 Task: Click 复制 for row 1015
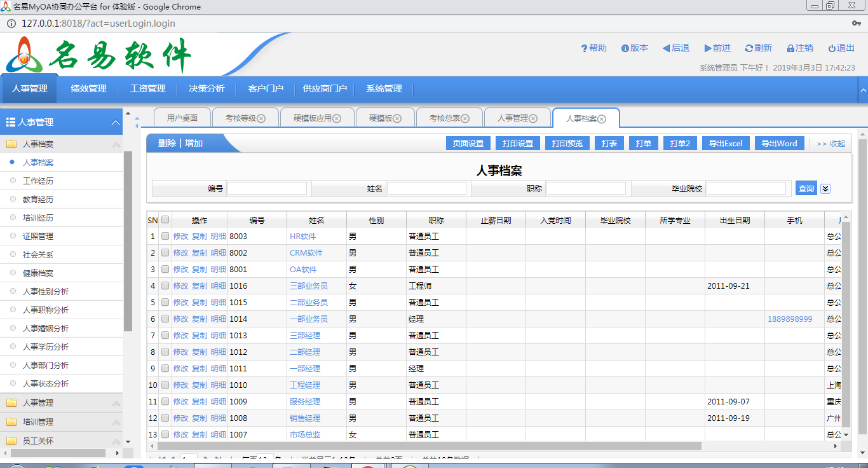tap(200, 302)
